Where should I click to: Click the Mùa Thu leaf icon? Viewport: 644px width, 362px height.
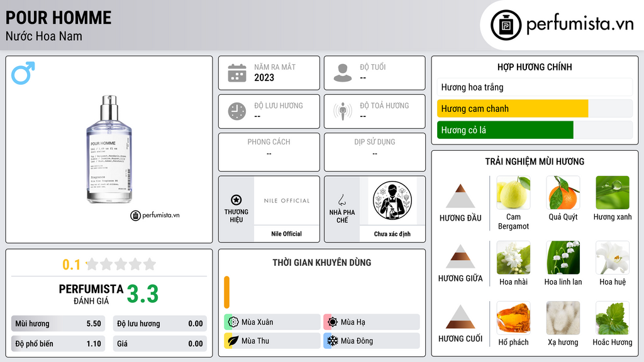coord(233,341)
